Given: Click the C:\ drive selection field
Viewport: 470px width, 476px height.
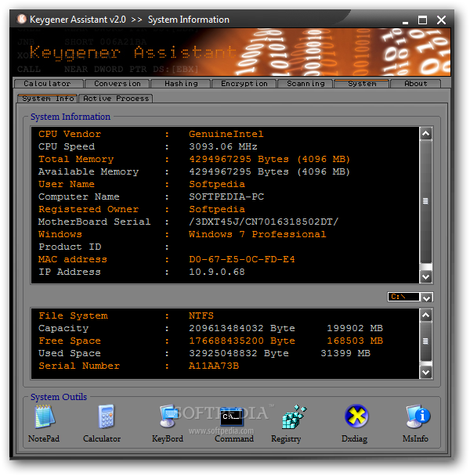Looking at the screenshot, I should click(x=403, y=297).
